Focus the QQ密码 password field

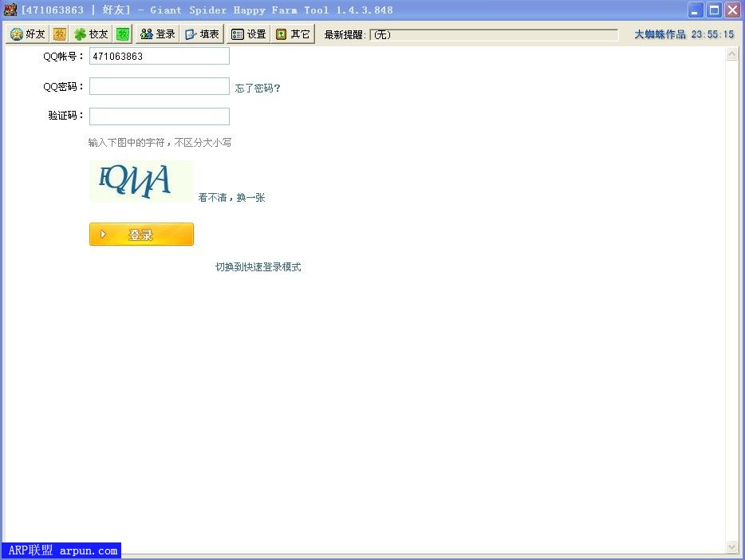coord(160,86)
